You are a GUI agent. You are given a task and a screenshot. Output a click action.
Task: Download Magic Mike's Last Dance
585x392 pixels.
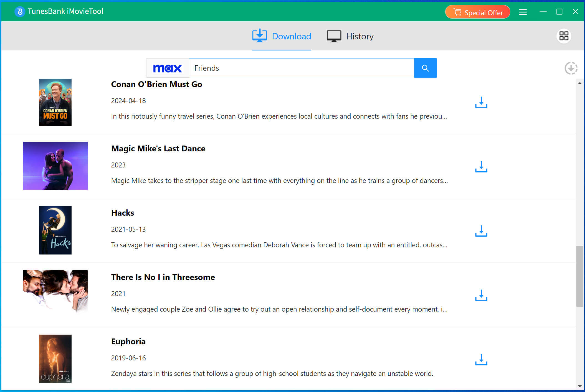[481, 167]
